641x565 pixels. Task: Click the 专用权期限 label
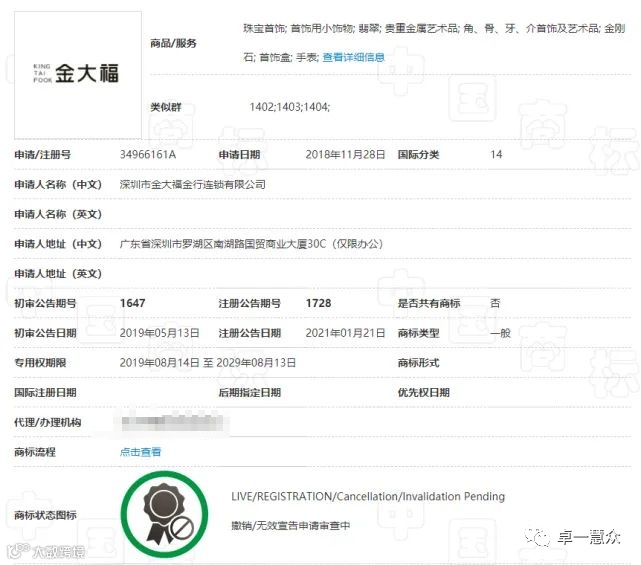(x=40, y=363)
